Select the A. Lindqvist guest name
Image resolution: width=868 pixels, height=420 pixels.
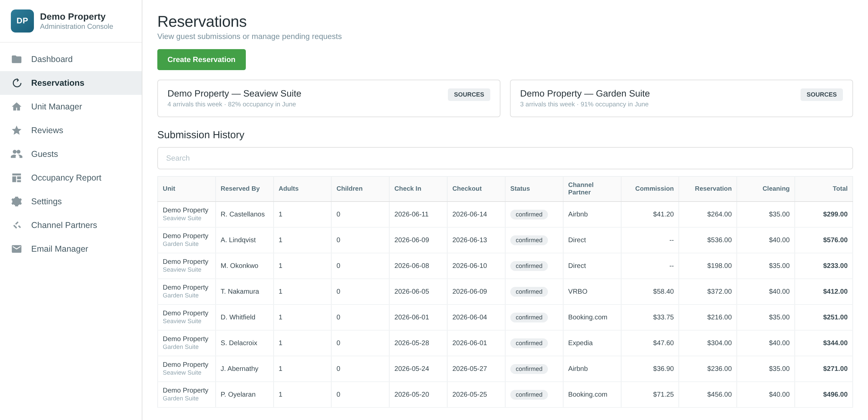[x=238, y=240]
